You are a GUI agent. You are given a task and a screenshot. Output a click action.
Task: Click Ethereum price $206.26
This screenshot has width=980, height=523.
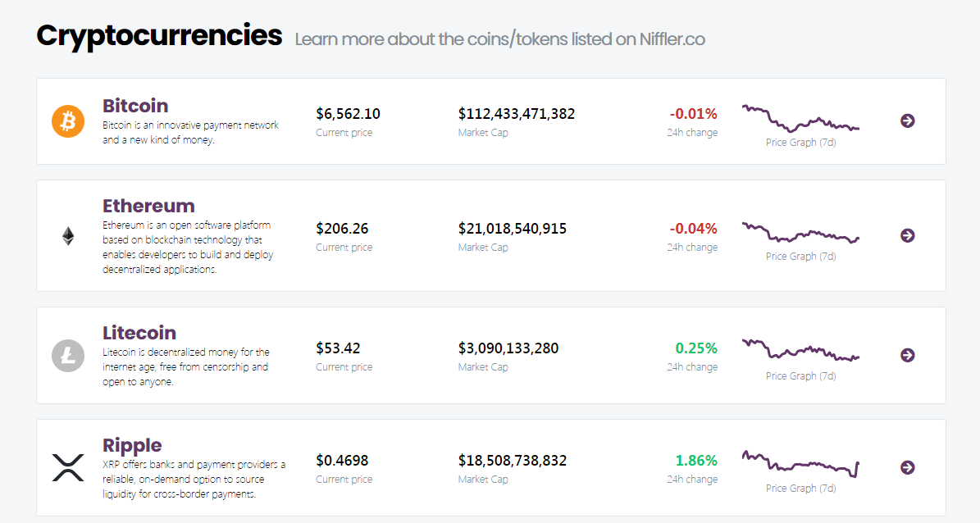pos(342,229)
